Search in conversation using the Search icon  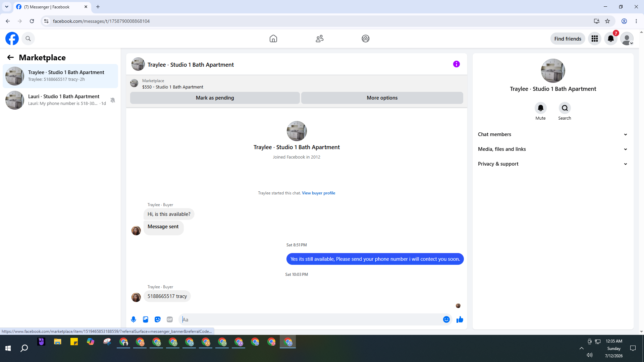pyautogui.click(x=565, y=108)
